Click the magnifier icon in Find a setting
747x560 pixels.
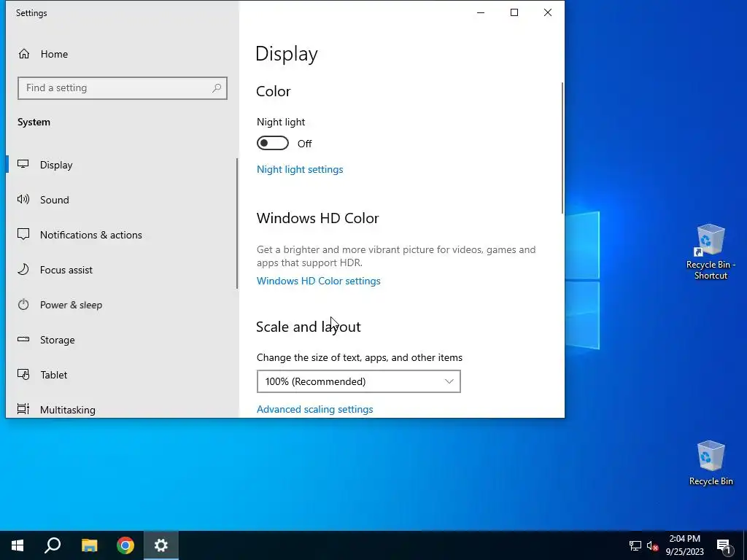[217, 88]
